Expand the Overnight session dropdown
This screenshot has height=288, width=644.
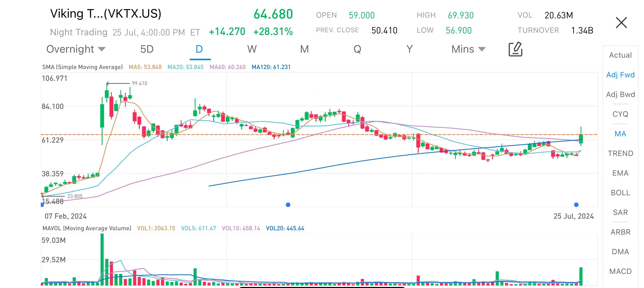tap(76, 49)
